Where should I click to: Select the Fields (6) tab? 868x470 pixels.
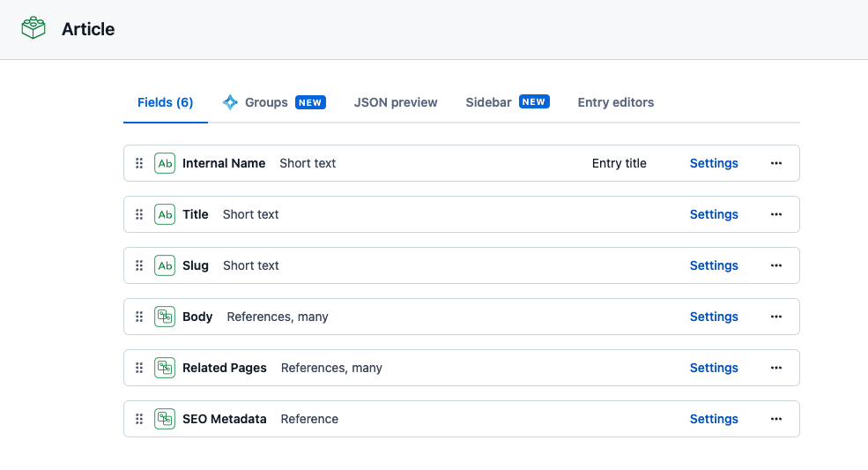(166, 102)
